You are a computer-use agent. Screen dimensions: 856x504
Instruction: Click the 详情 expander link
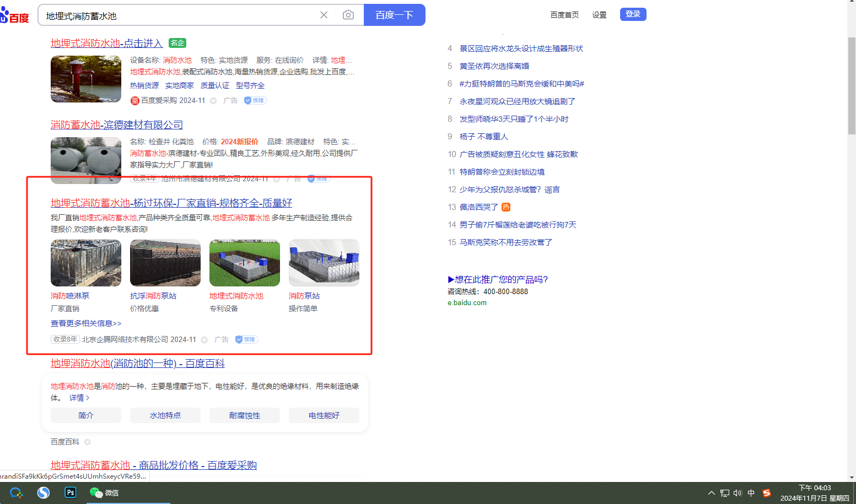pos(79,398)
